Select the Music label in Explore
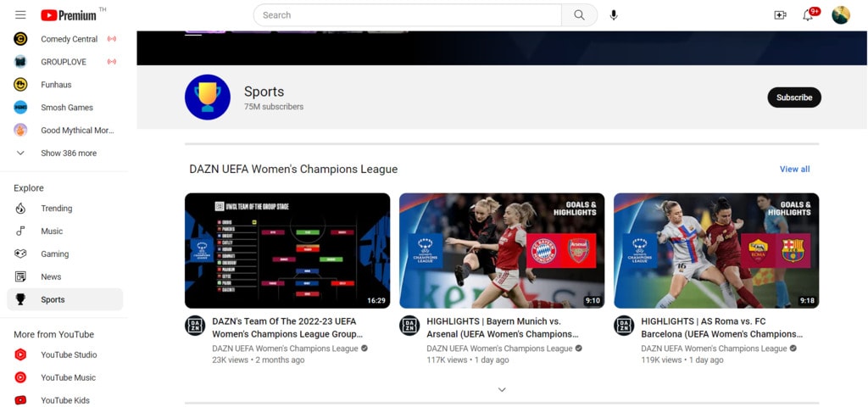The height and width of the screenshot is (407, 868). click(x=52, y=231)
